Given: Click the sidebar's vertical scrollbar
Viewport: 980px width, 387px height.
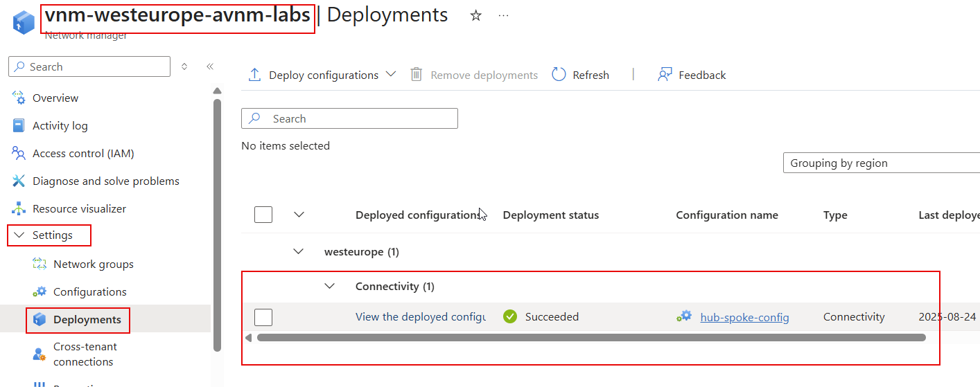Looking at the screenshot, I should click(x=217, y=225).
